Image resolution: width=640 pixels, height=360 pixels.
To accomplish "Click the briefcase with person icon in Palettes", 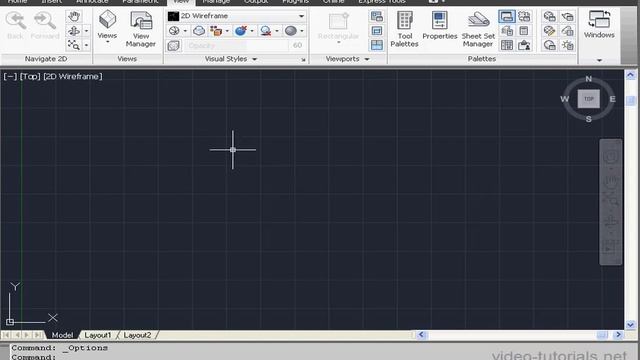I will 524,45.
